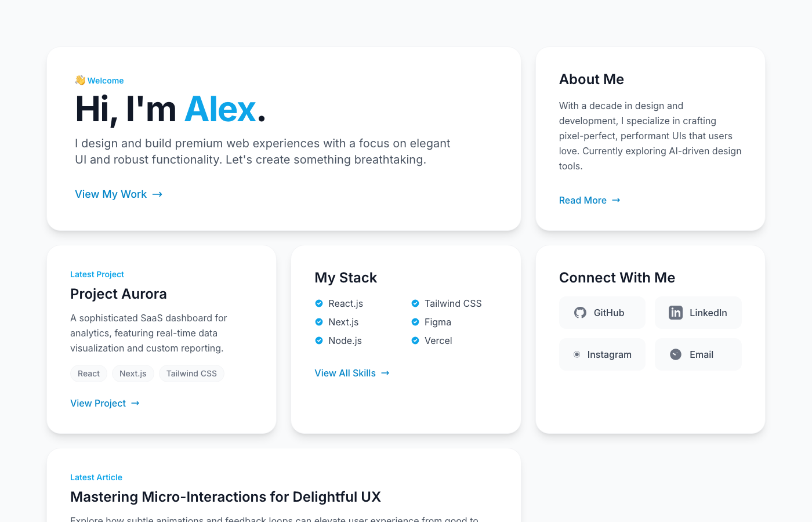
Task: Click the arrow icon beside View All Skills
Action: [x=385, y=373]
